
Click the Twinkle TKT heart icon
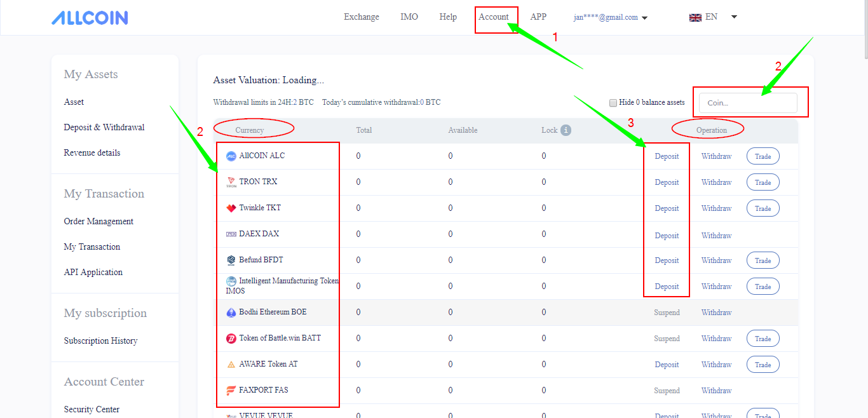[231, 208]
